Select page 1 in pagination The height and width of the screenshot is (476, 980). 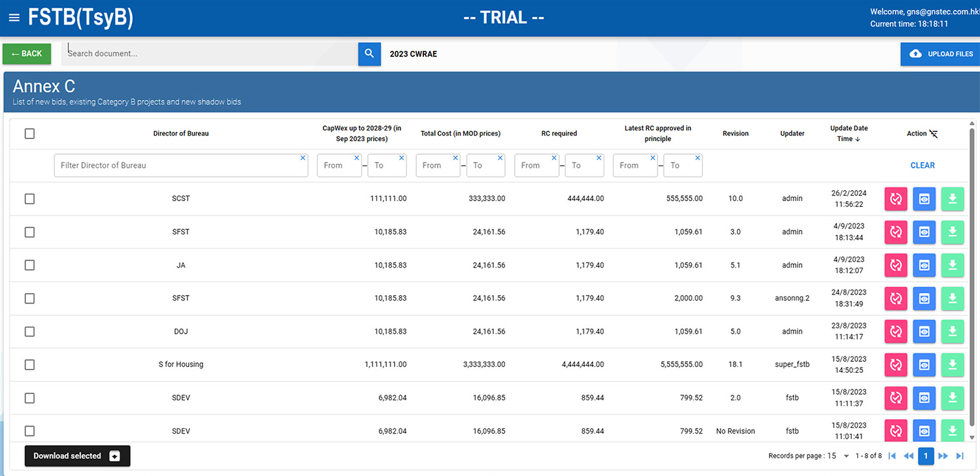tap(926, 456)
